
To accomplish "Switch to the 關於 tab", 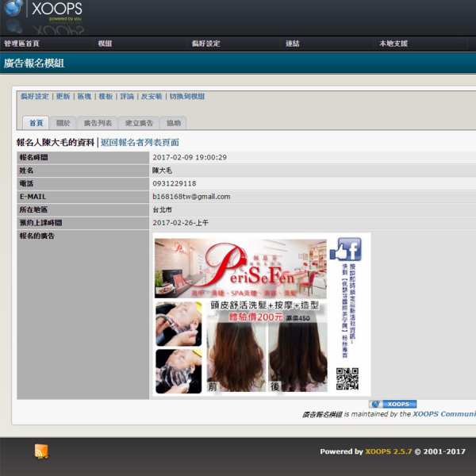I will point(63,123).
